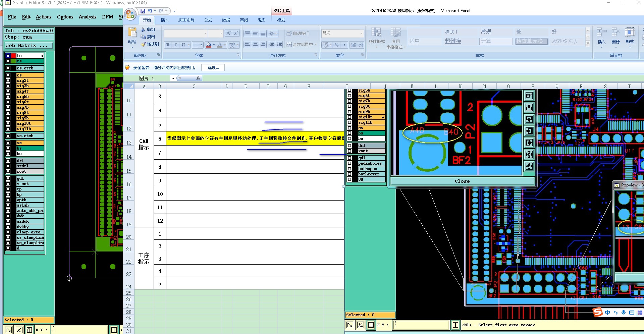Click the 选项... security options button

click(213, 68)
